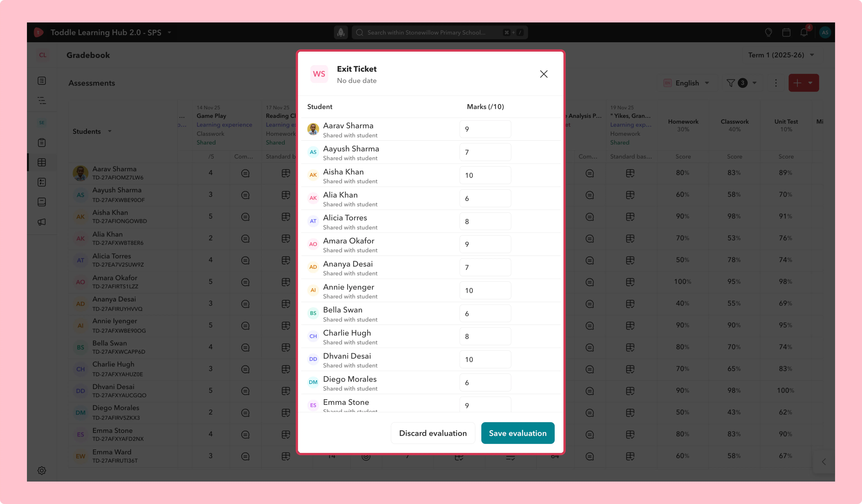Open Aayush Sharma's Game Play comment icon
Viewport: 862px width, 504px height.
(x=245, y=195)
